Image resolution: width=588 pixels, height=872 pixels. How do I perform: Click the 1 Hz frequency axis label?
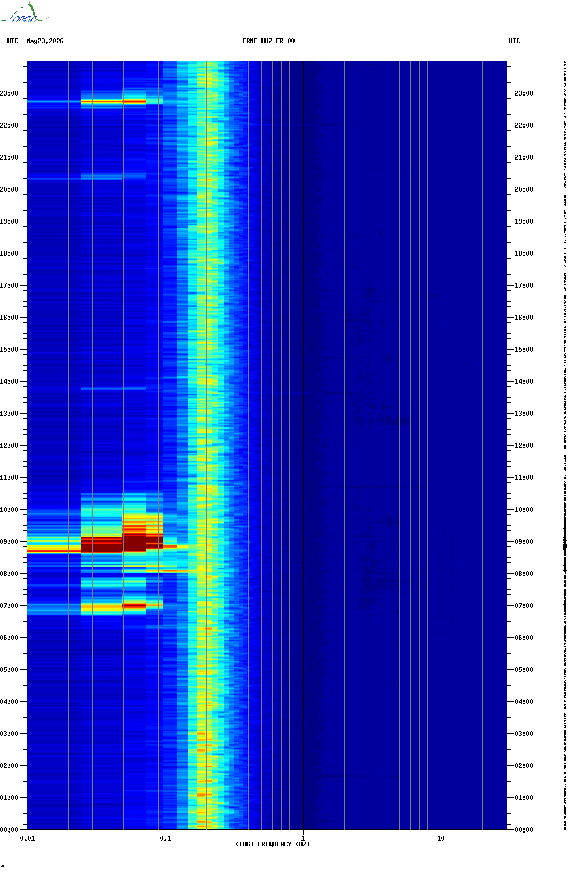[303, 838]
